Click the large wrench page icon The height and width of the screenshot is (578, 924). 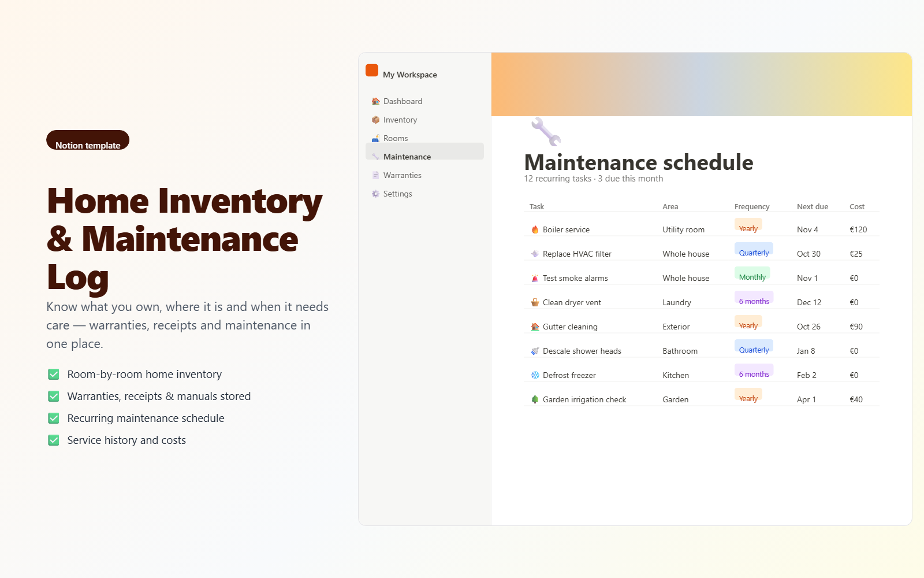546,132
